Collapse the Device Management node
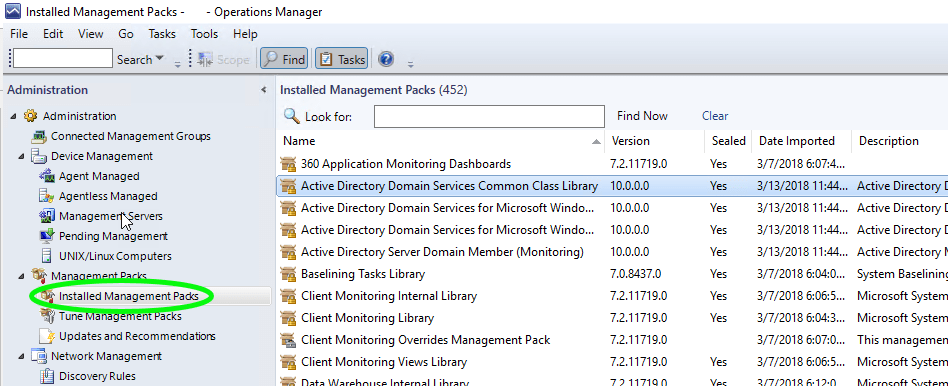This screenshot has height=386, width=948. (22, 156)
